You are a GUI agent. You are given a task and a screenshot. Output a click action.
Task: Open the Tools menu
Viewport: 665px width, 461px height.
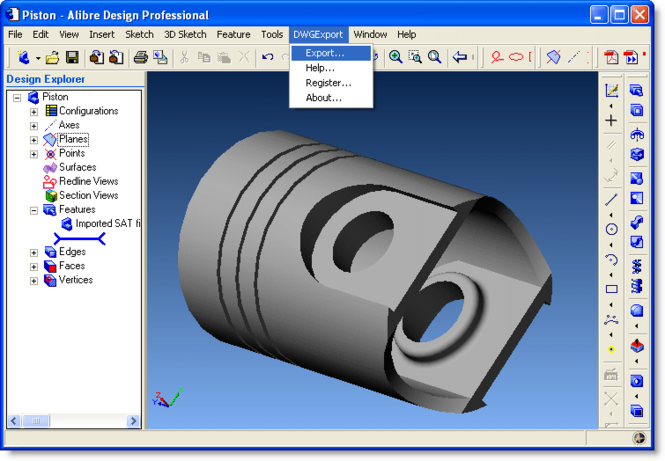tap(272, 34)
